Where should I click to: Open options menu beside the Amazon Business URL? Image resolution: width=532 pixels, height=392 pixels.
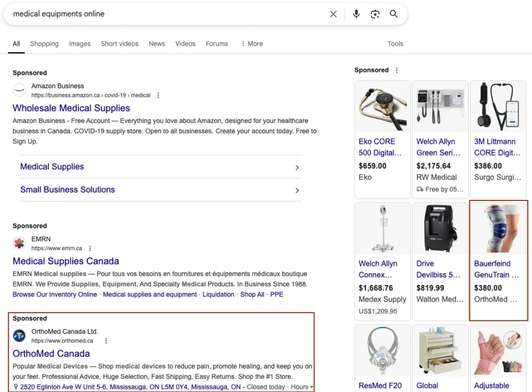[x=158, y=96]
